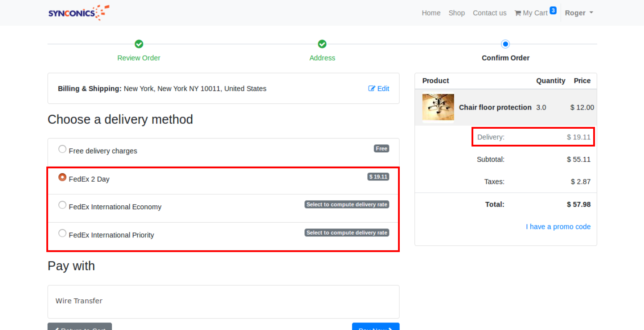644x330 pixels.
Task: Click the Edit pencil icon for billing address
Action: point(372,89)
